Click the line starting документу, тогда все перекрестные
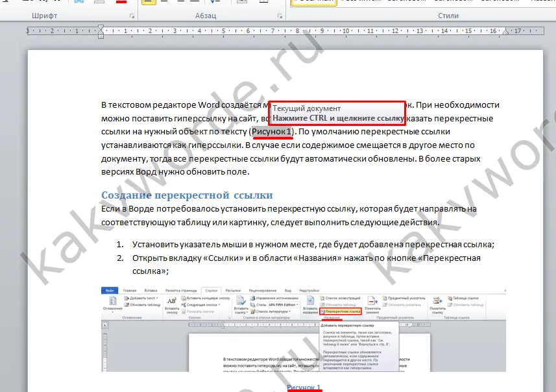 point(291,158)
